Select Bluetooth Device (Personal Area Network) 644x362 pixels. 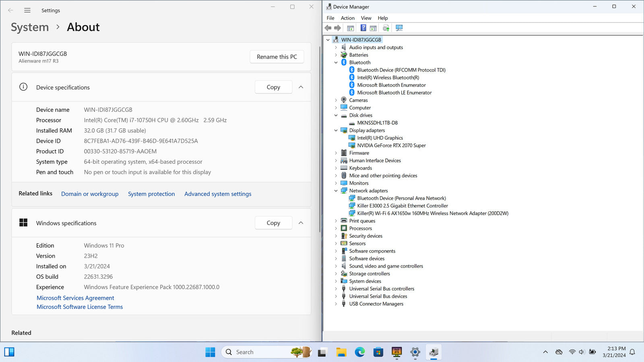click(x=401, y=198)
